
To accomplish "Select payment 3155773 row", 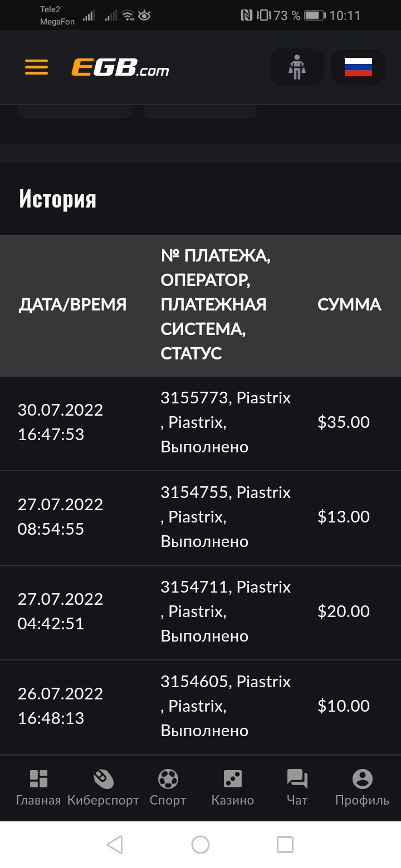I will click(226, 422).
